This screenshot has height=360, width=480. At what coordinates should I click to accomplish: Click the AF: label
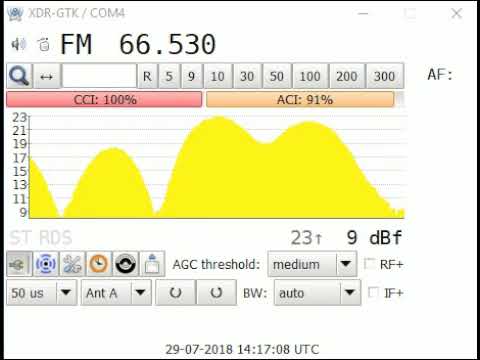pos(440,75)
